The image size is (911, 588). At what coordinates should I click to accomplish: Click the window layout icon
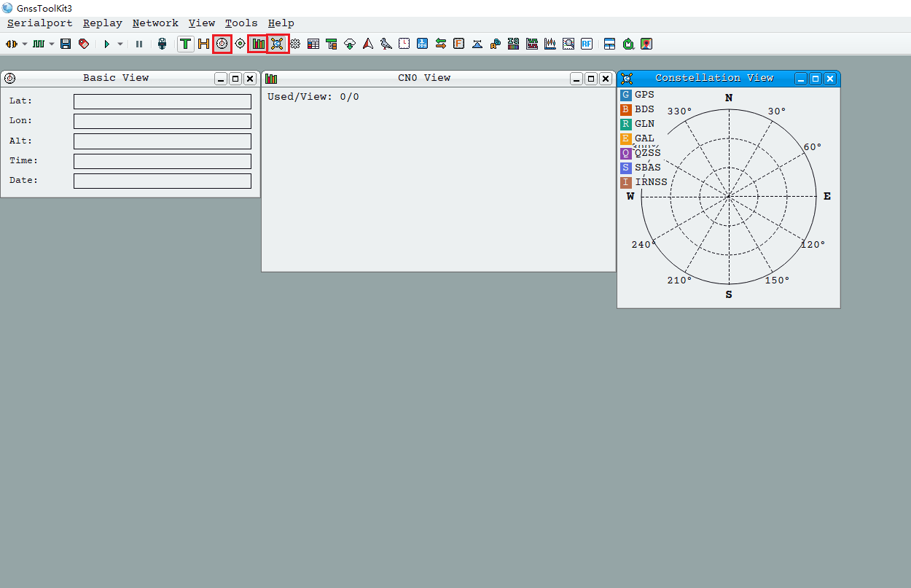(610, 44)
